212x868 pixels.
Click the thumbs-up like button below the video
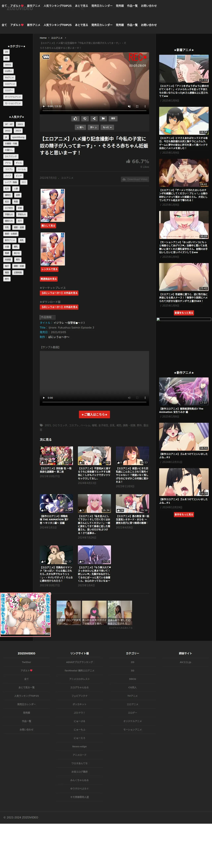click(x=75, y=119)
